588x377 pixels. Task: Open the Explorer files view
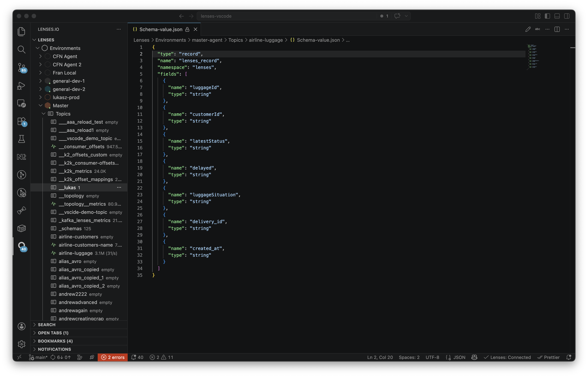tap(22, 32)
